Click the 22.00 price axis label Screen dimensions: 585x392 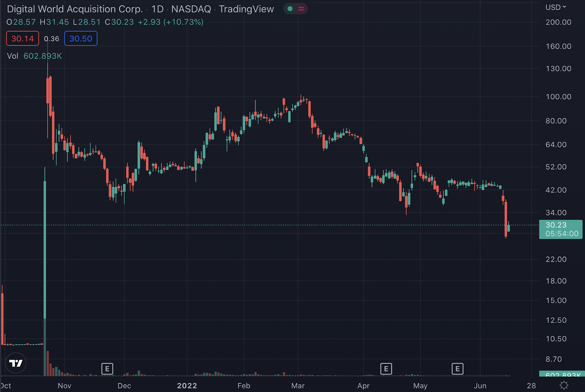click(x=556, y=259)
